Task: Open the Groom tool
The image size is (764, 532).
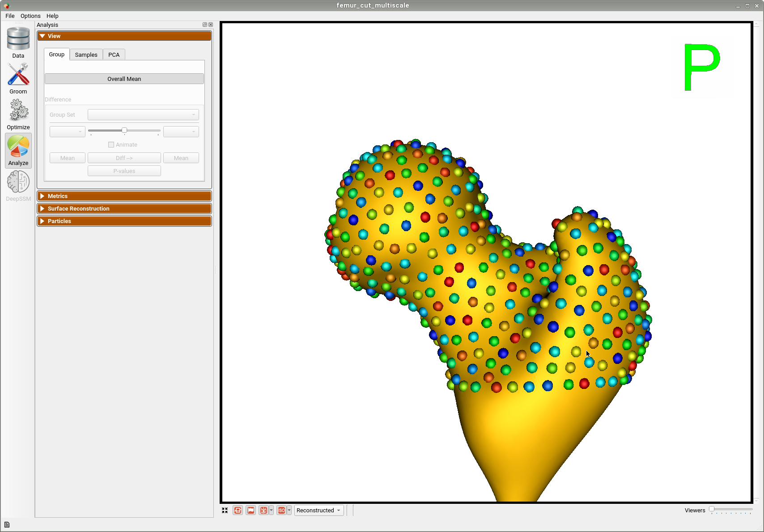Action: pos(18,79)
